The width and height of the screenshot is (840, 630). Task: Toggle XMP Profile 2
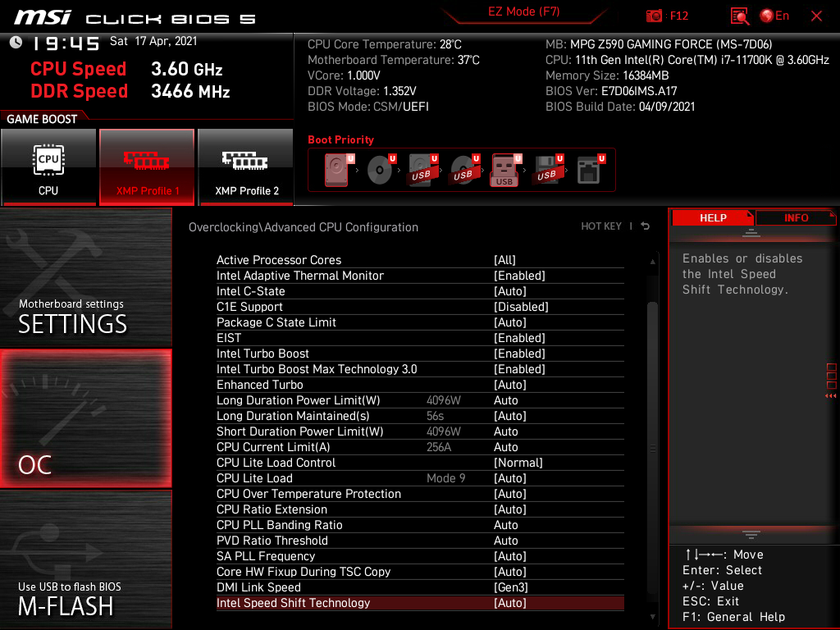point(246,167)
